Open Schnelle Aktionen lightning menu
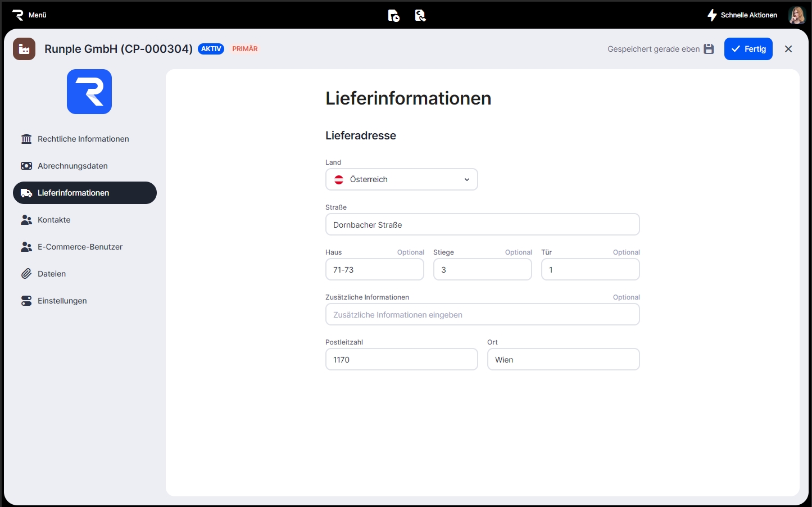The image size is (812, 507). (x=742, y=15)
